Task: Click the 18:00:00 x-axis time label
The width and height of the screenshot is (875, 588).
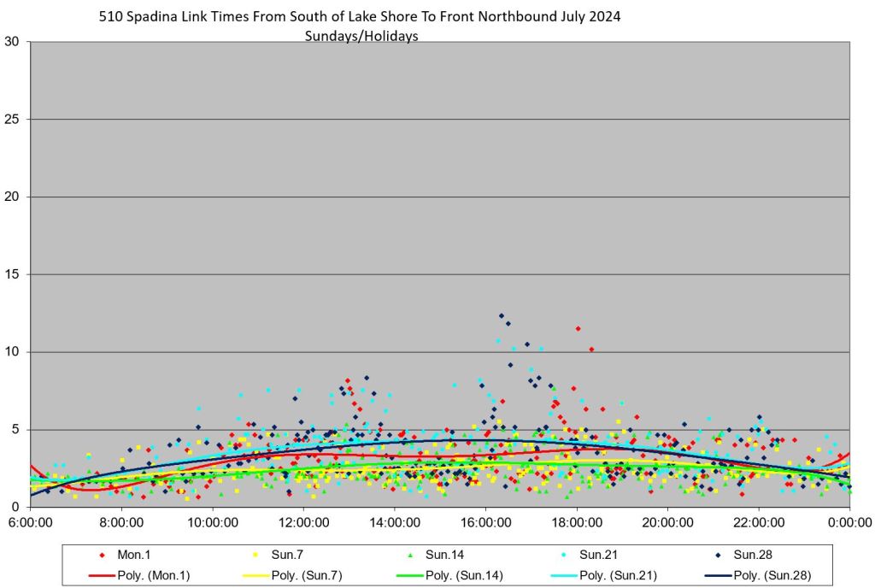Action: pos(576,522)
